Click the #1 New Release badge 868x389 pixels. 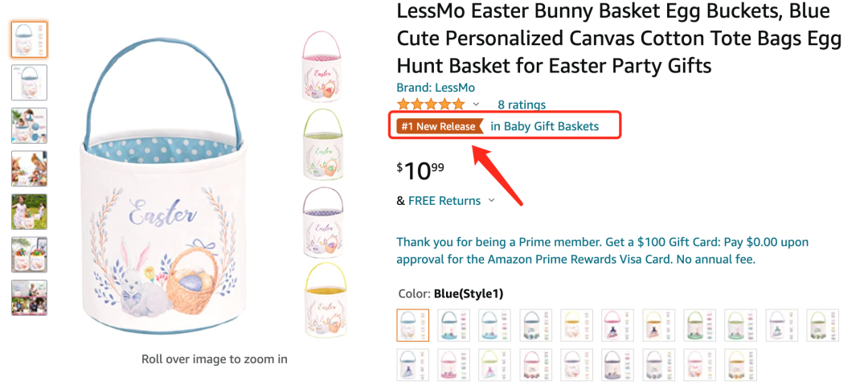[x=439, y=126]
